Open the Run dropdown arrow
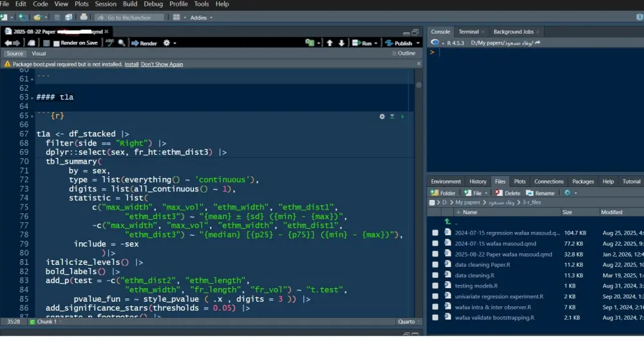644x341 pixels. coord(376,43)
